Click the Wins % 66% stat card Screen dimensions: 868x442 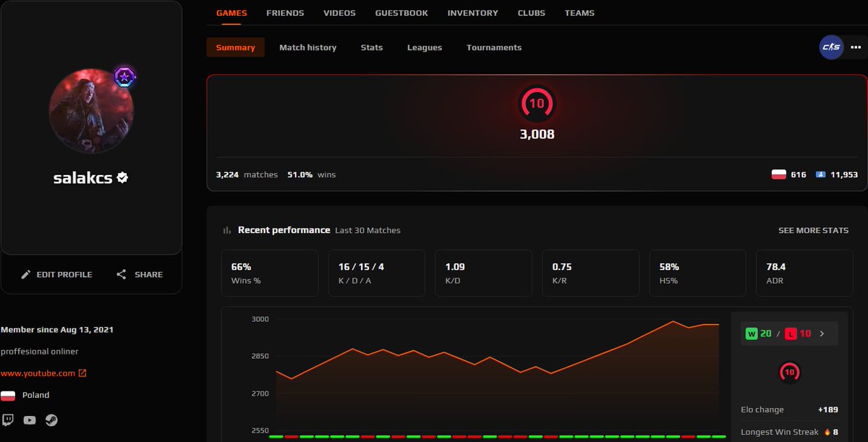(x=270, y=273)
